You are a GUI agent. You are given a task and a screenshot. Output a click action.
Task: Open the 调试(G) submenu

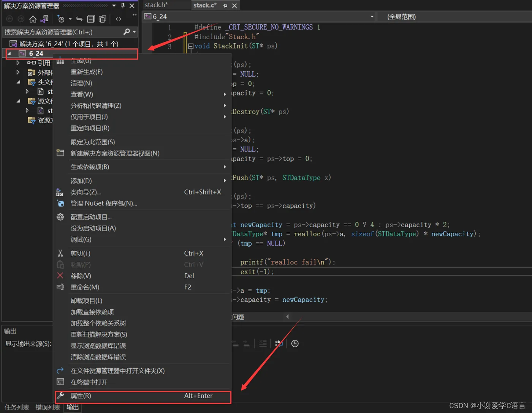pyautogui.click(x=142, y=240)
